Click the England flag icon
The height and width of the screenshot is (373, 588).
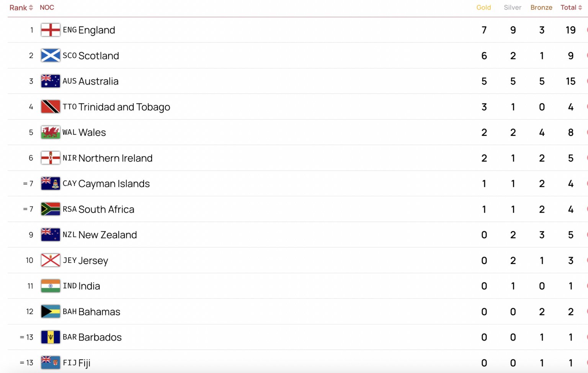coord(51,30)
